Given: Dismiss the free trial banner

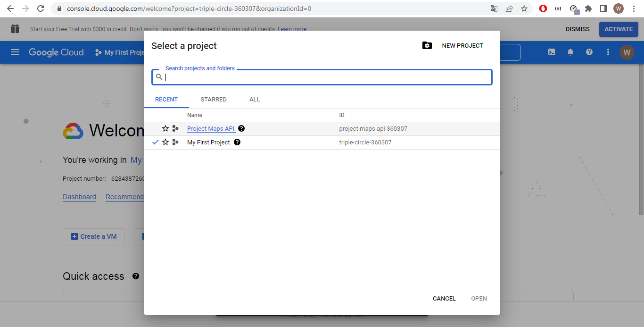Looking at the screenshot, I should [578, 29].
